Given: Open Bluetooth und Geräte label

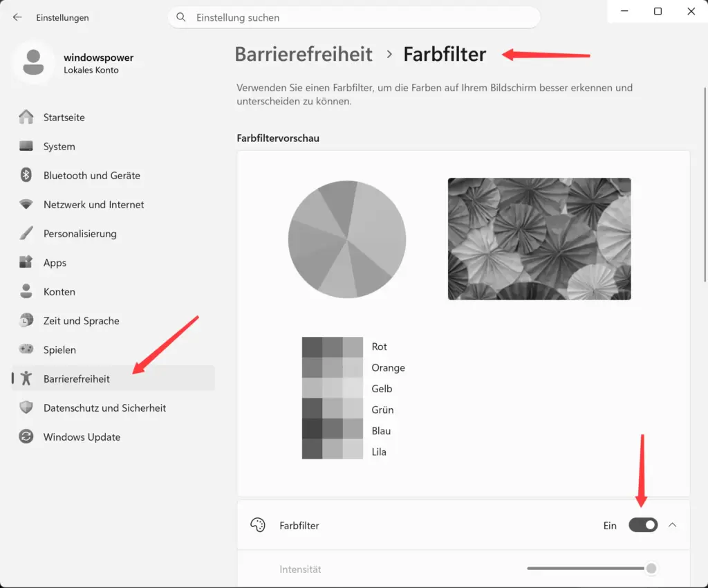Looking at the screenshot, I should click(92, 175).
